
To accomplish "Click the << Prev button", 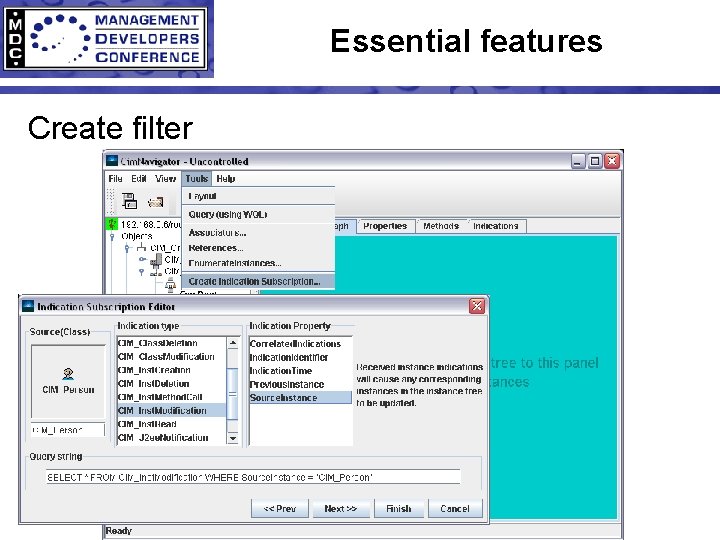I will [280, 509].
